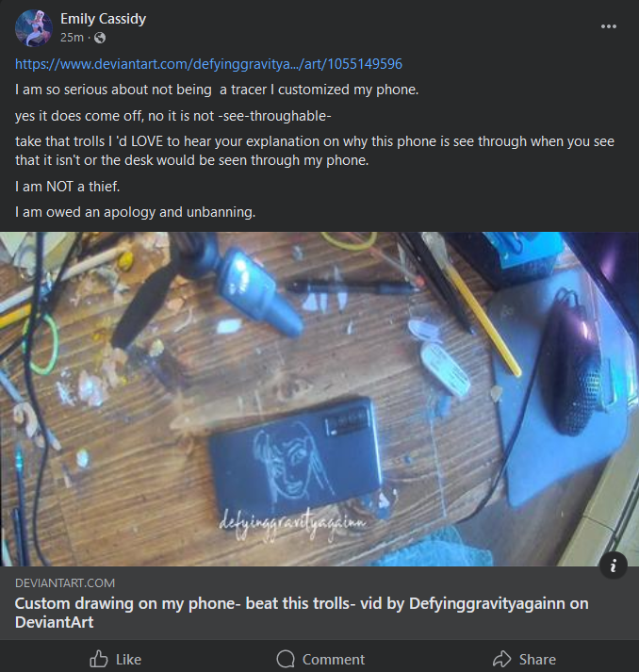Screen dimensions: 639x672
Task: Click the thumbs-up Like icon
Action: point(99,659)
